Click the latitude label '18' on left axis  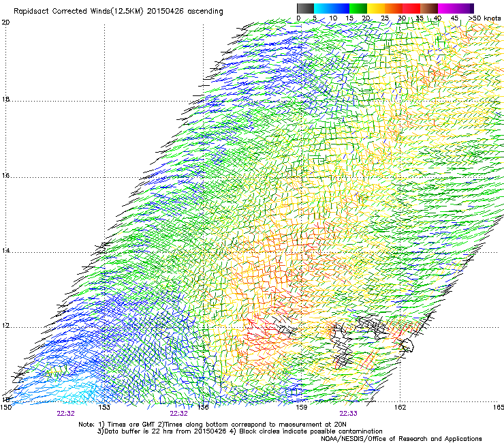coord(5,99)
